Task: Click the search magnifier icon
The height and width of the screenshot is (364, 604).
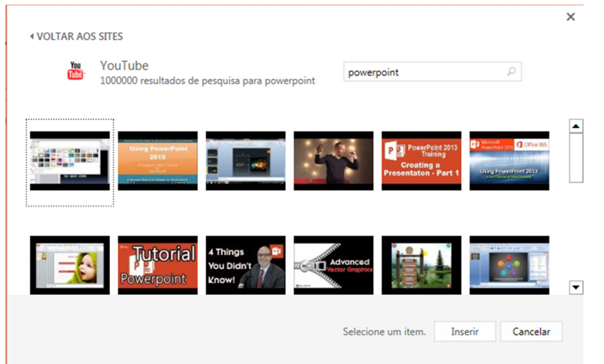Action: [x=511, y=72]
